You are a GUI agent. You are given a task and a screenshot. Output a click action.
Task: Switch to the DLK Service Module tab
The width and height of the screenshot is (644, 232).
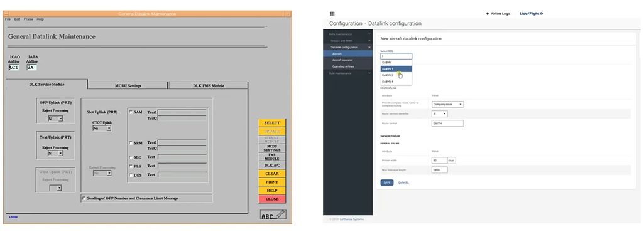(x=46, y=84)
